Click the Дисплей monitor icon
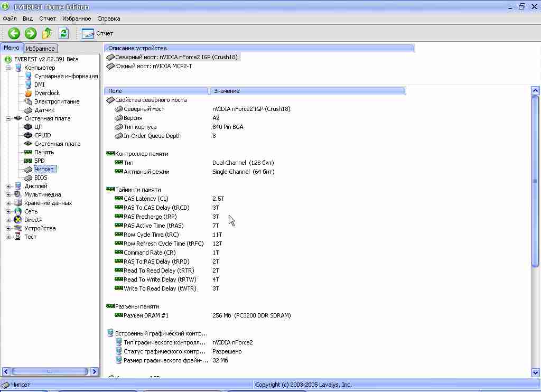This screenshot has height=392, width=541. (x=18, y=186)
